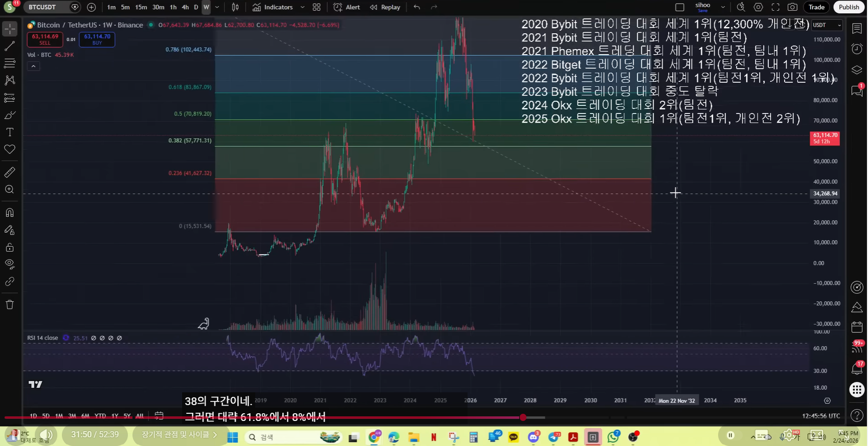The width and height of the screenshot is (868, 446).
Task: Toggle hide all drawings eye icon
Action: [10, 264]
